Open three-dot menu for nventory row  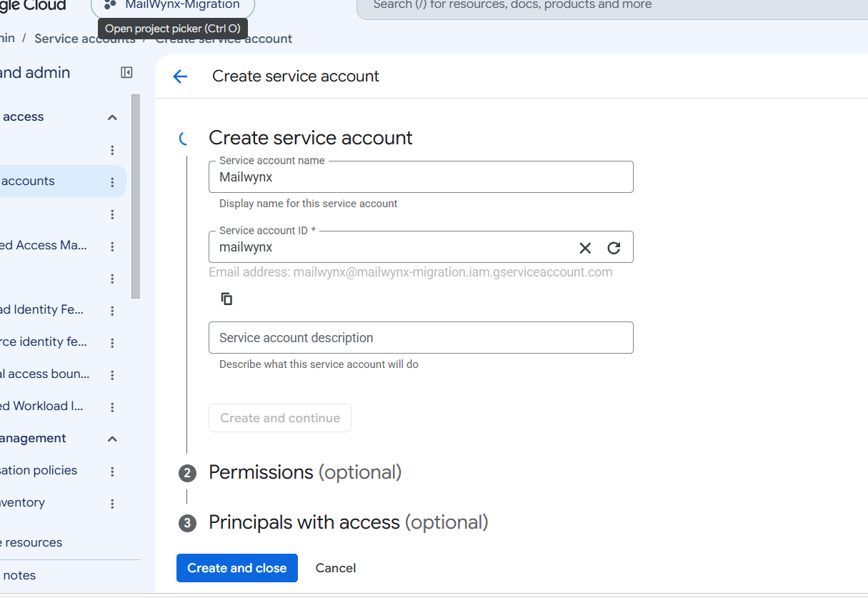click(x=112, y=504)
